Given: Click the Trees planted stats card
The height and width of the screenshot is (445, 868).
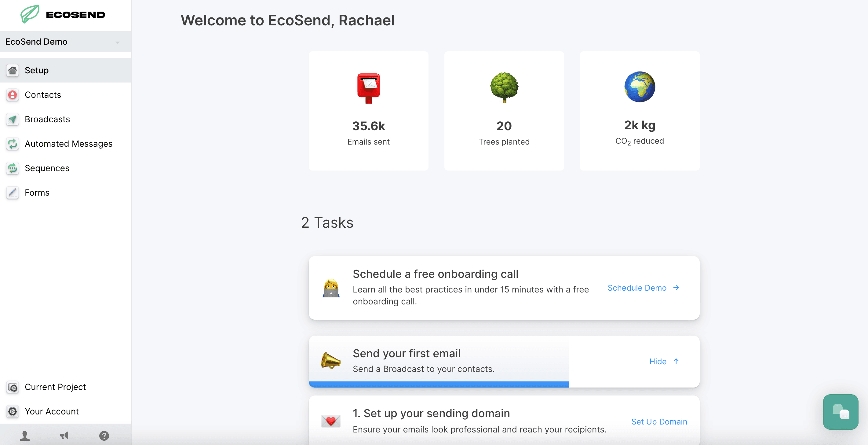Looking at the screenshot, I should click(x=504, y=111).
